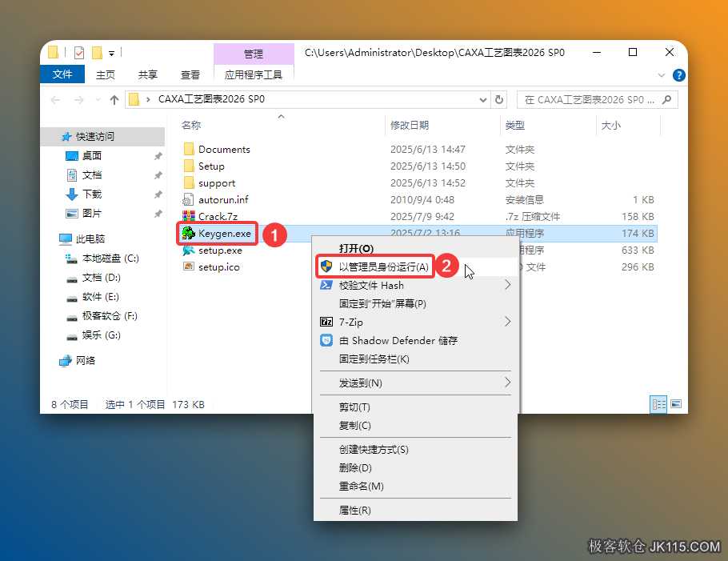Select the setup.ico file icon
The image size is (728, 561).
coord(189,267)
